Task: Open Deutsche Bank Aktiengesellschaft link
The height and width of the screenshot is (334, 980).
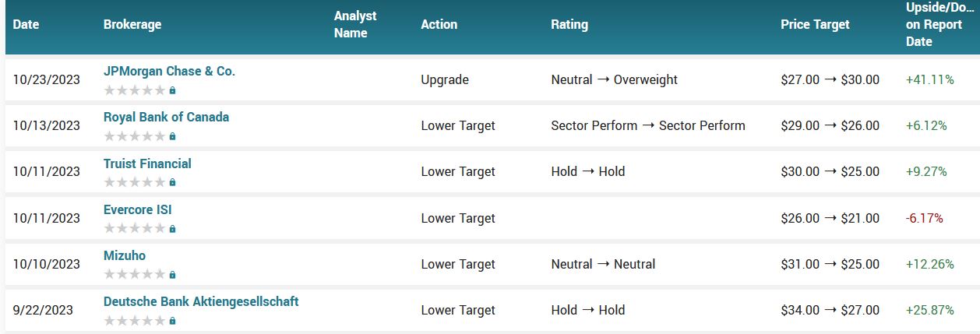Action: pos(201,301)
